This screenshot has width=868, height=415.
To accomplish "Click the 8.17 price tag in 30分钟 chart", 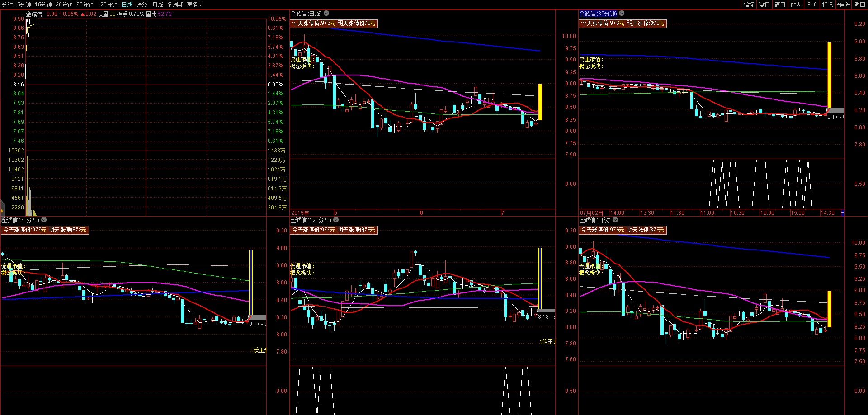I will click(x=836, y=117).
